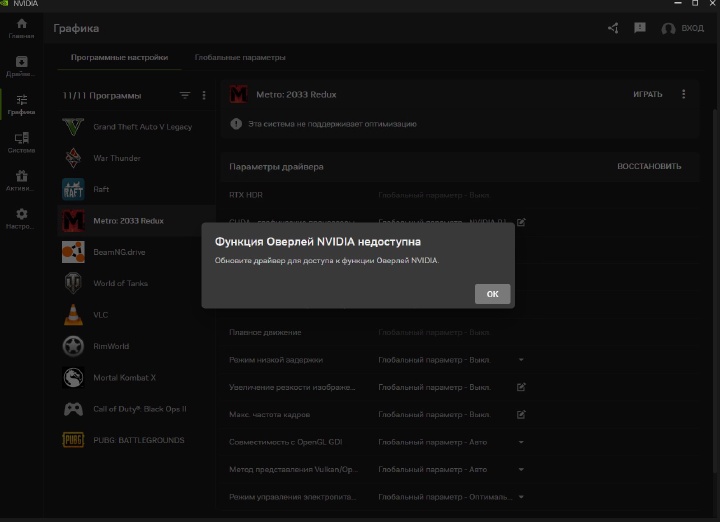This screenshot has height=522, width=720.
Task: Select the Mortal Kombat X icon
Action: tap(73, 377)
